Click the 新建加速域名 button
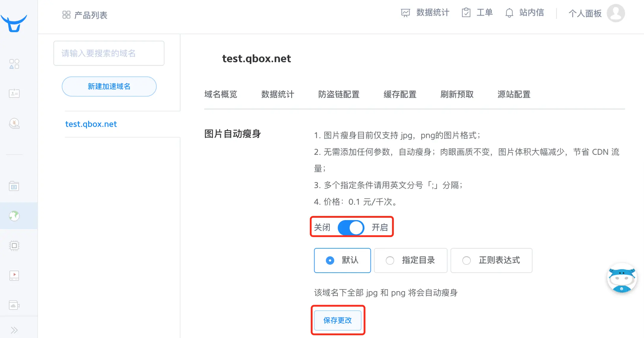 pyautogui.click(x=109, y=86)
